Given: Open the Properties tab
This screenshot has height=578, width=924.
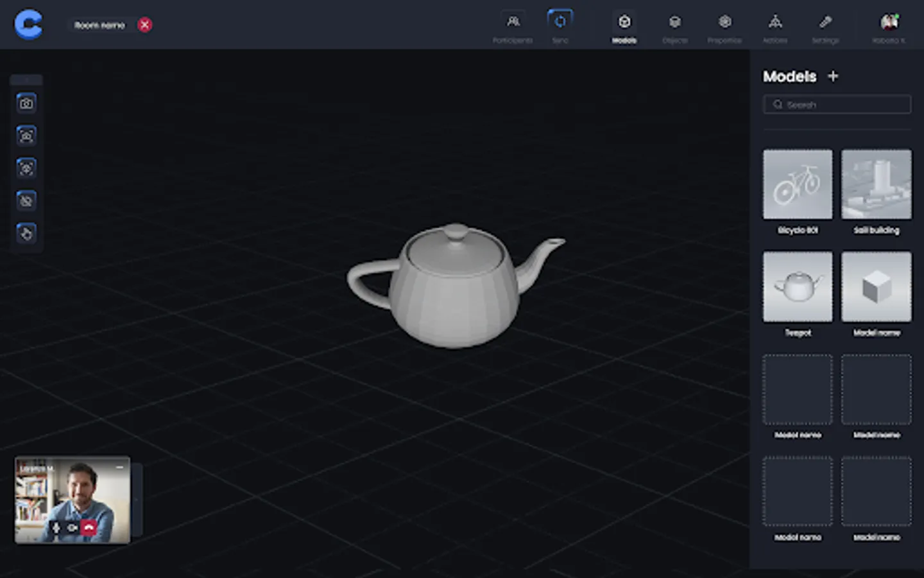Looking at the screenshot, I should point(724,28).
